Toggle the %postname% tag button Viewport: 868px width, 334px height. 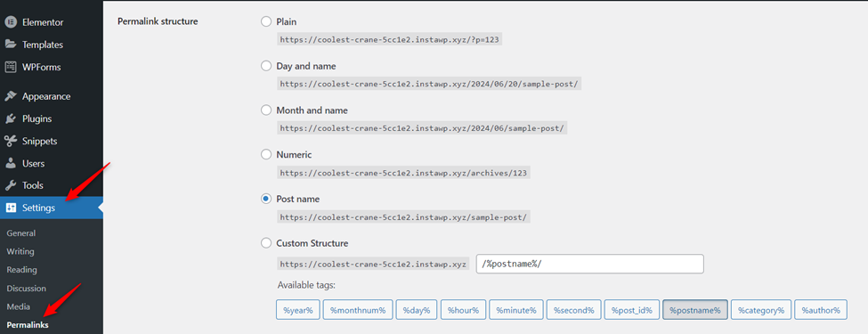click(694, 310)
